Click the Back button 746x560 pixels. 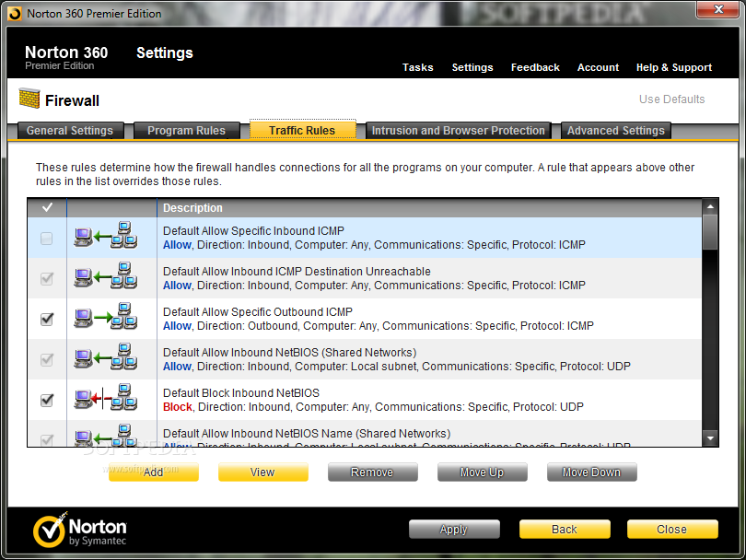(x=565, y=529)
